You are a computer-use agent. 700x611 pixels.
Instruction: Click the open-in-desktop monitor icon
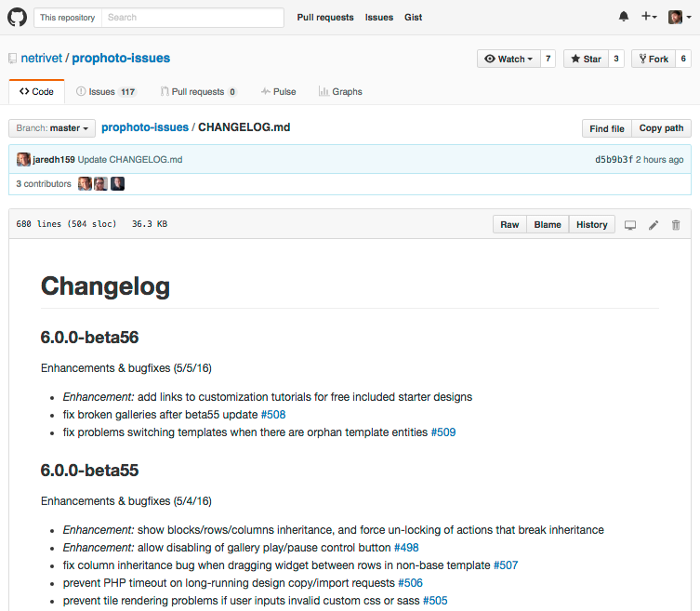[x=630, y=225]
